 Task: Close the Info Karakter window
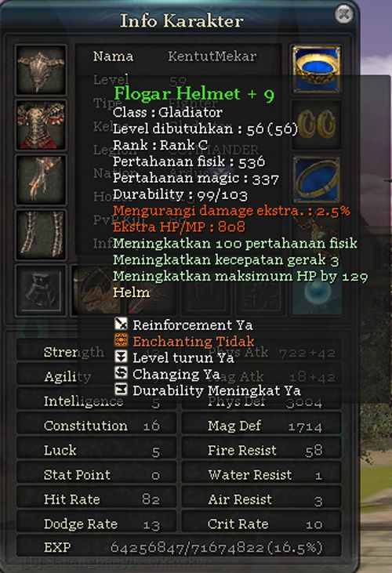pos(343,15)
